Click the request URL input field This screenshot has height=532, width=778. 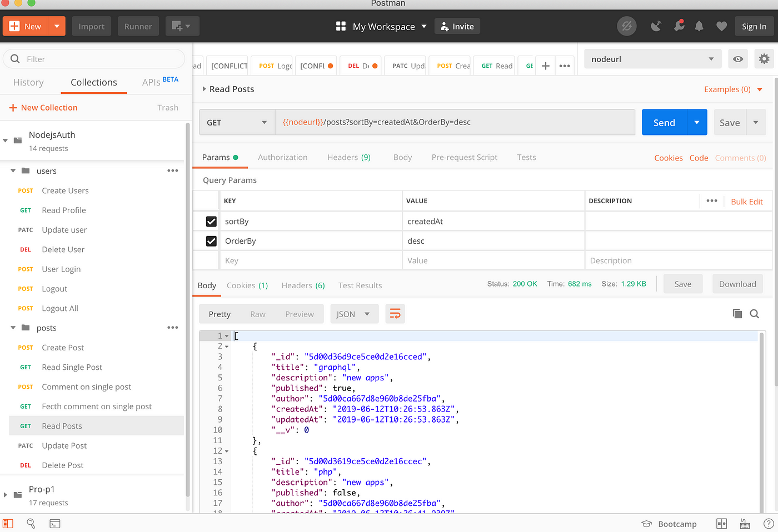click(x=455, y=122)
